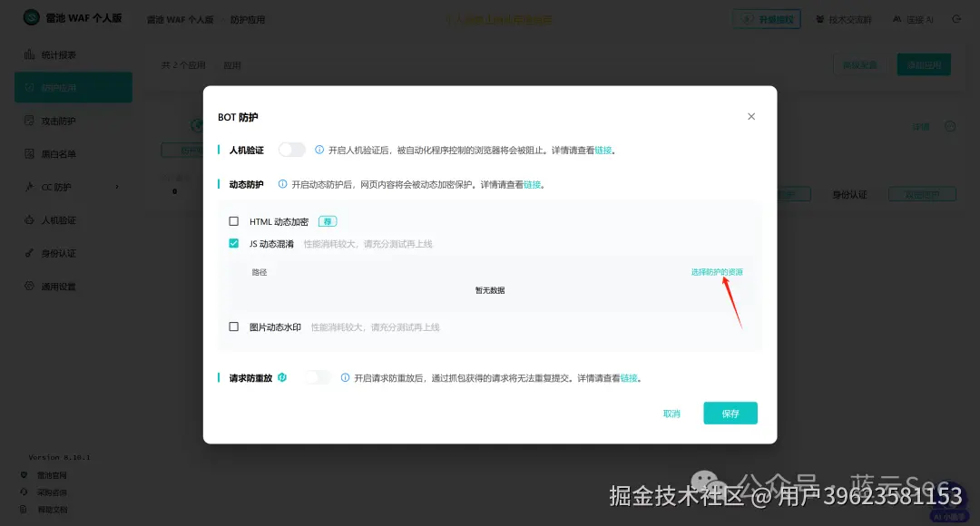Open 雷池官网 link at sidebar bottom
This screenshot has width=980, height=526.
(x=51, y=475)
